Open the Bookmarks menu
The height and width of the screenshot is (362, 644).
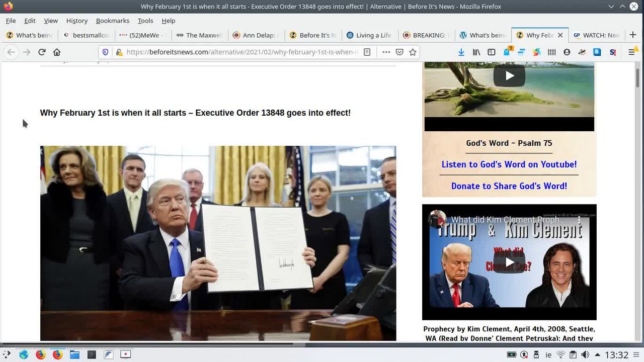pyautogui.click(x=112, y=21)
